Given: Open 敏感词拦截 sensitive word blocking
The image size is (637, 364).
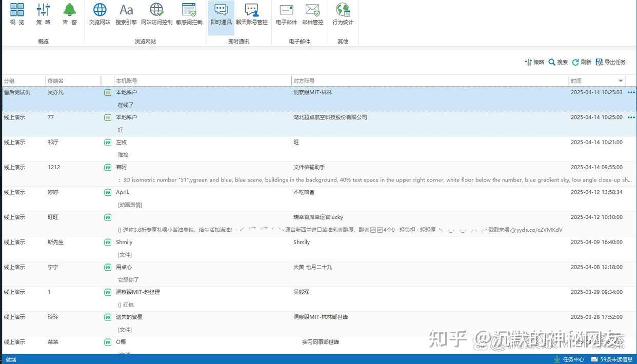Looking at the screenshot, I should (189, 14).
